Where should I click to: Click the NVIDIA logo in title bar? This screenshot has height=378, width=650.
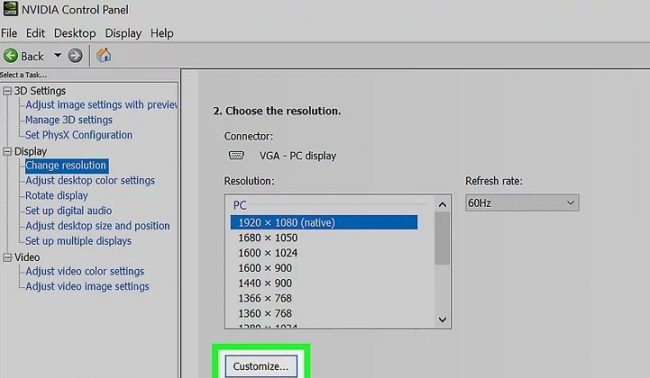click(x=10, y=9)
